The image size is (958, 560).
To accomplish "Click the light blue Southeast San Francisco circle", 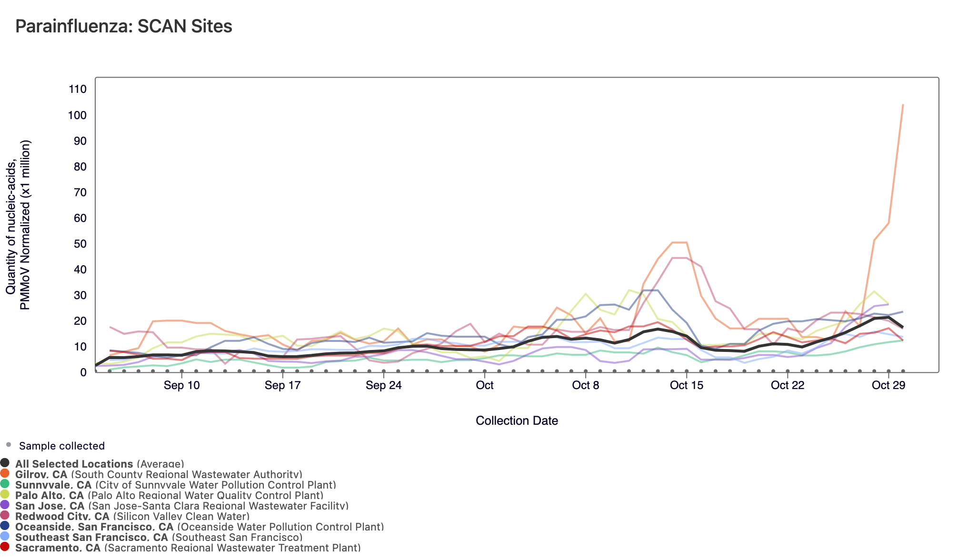I will click(5, 536).
